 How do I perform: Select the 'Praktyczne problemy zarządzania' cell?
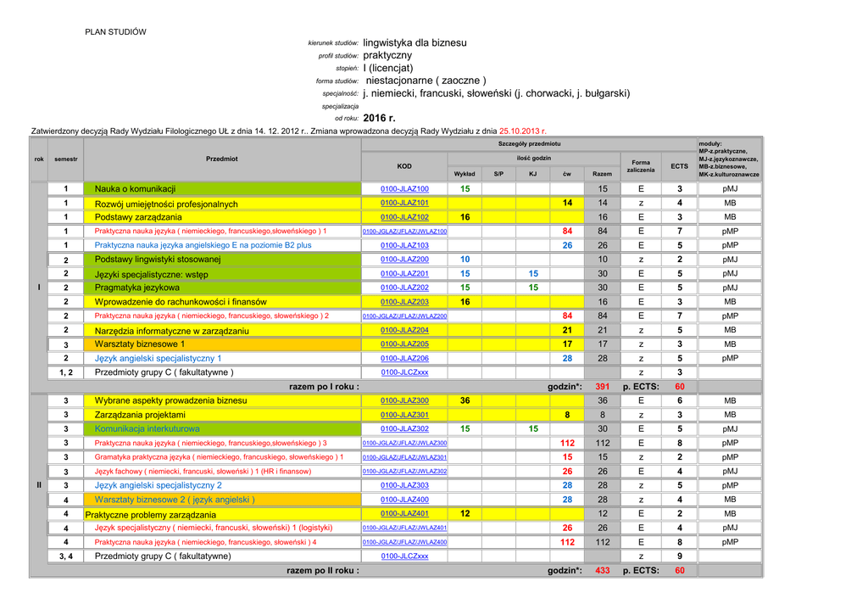151,515
